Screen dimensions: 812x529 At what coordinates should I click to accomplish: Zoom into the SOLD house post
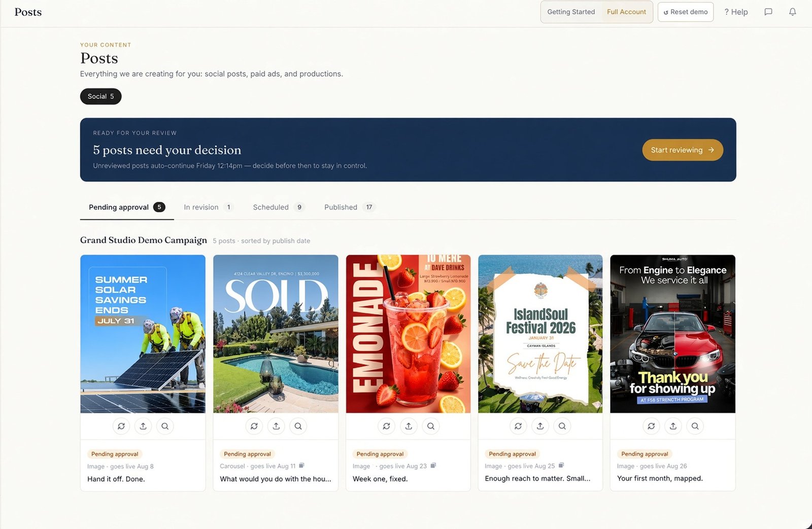(298, 426)
